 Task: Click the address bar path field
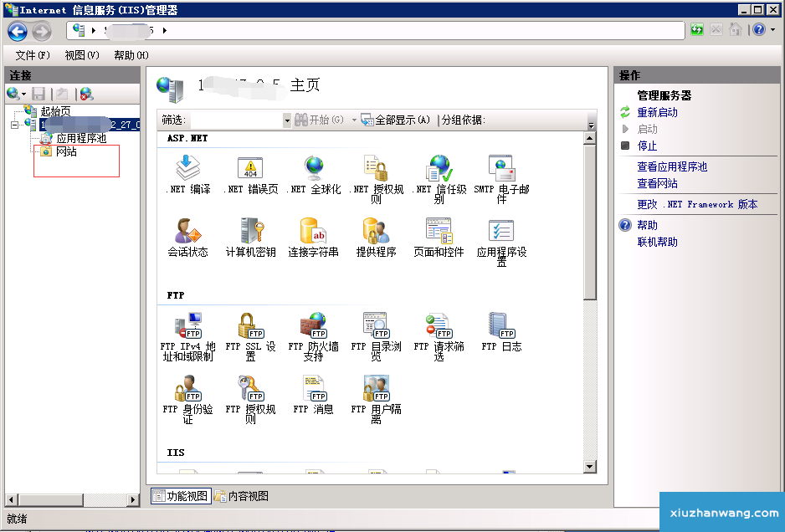coord(376,30)
